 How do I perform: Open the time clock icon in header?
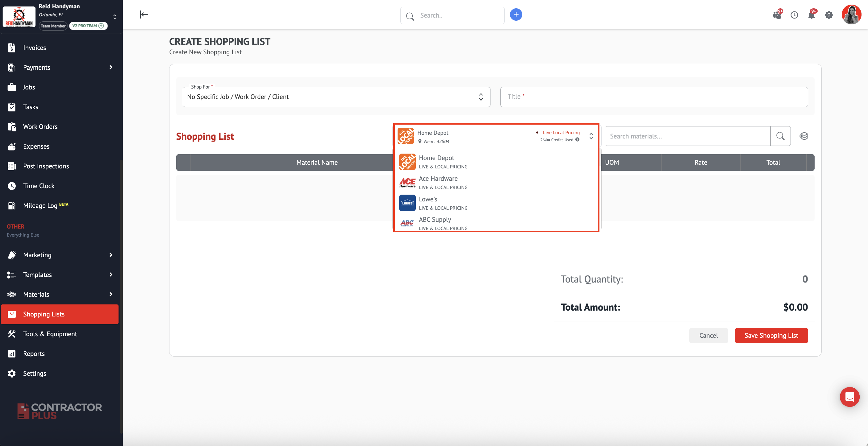coord(794,15)
